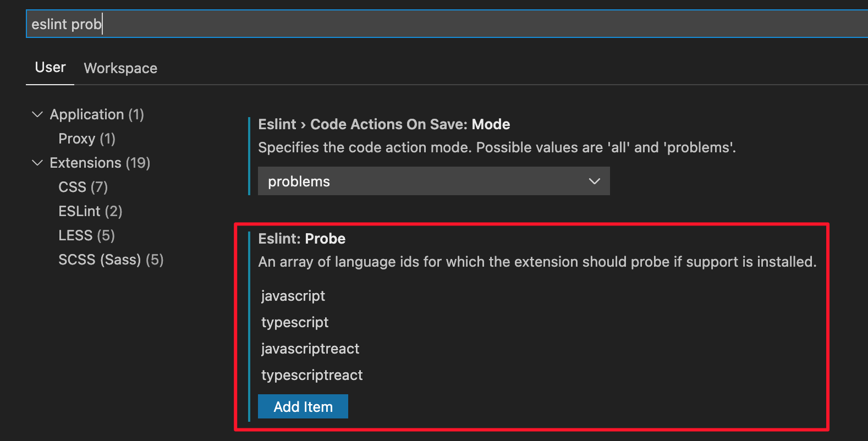The height and width of the screenshot is (441, 868).
Task: Select the Extensions (19) category label
Action: coord(100,163)
